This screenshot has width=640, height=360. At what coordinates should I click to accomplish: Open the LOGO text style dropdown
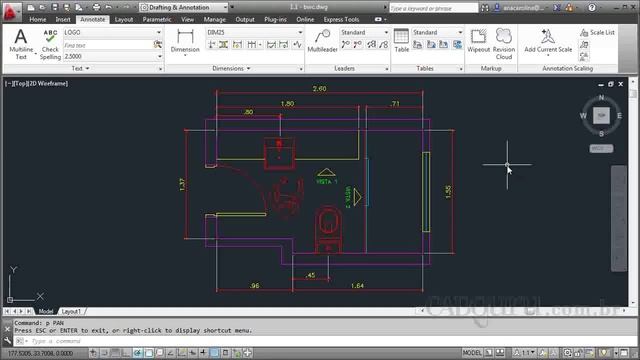click(159, 32)
